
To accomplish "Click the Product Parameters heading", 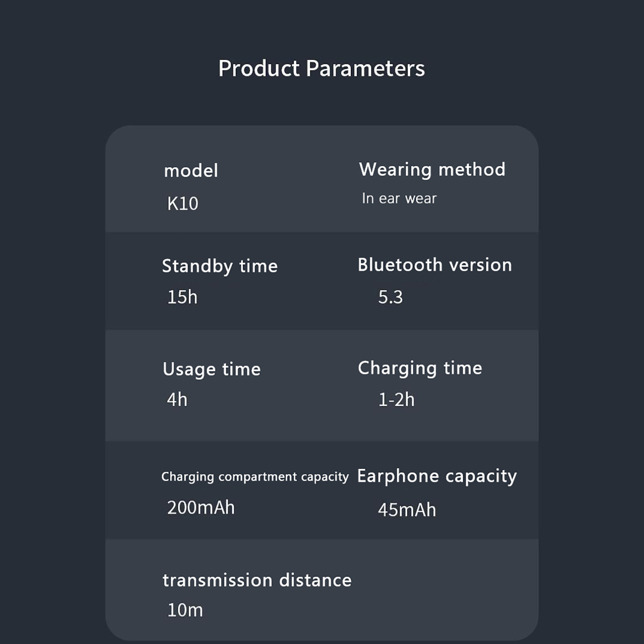I will pos(321,68).
